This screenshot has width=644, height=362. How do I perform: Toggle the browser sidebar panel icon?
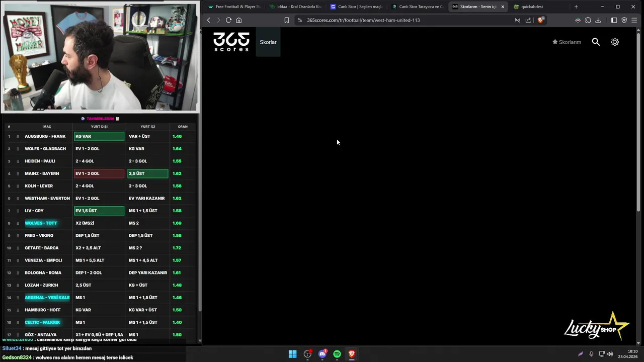614,20
